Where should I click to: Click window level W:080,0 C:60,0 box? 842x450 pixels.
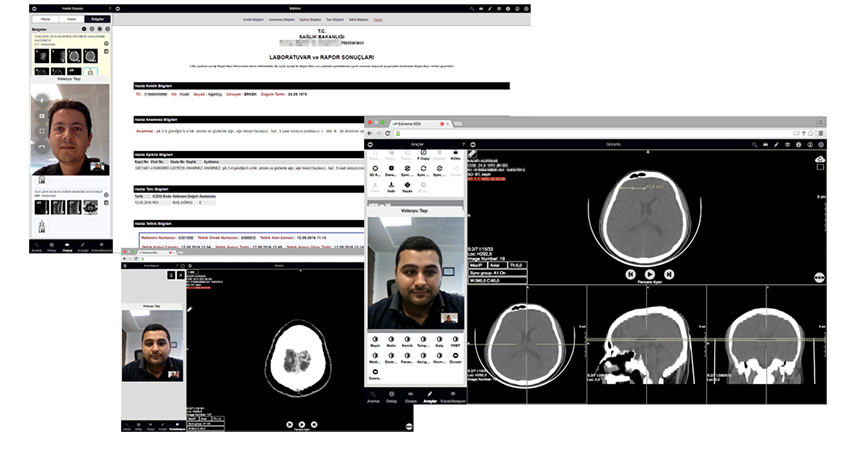[497, 280]
